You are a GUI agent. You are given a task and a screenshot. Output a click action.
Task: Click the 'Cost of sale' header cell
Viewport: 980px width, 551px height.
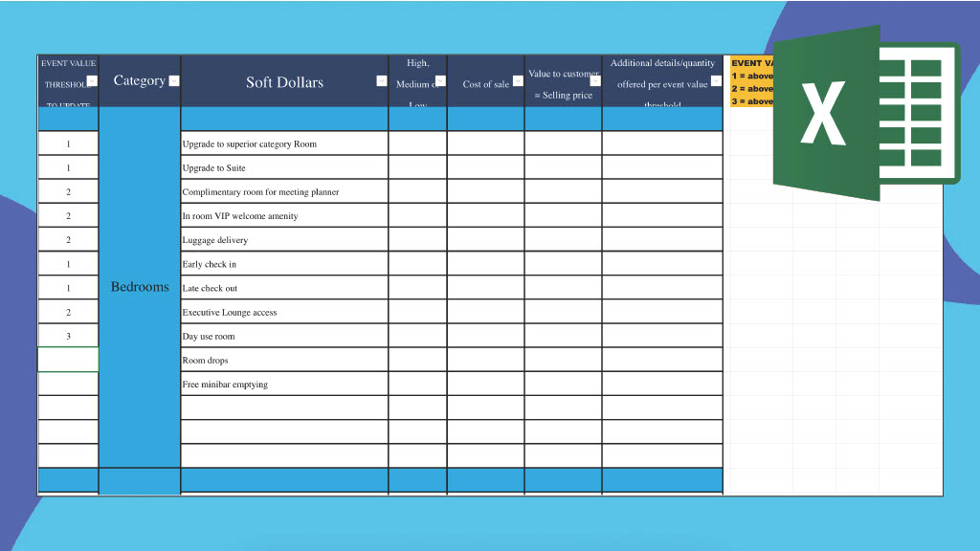[x=485, y=81]
